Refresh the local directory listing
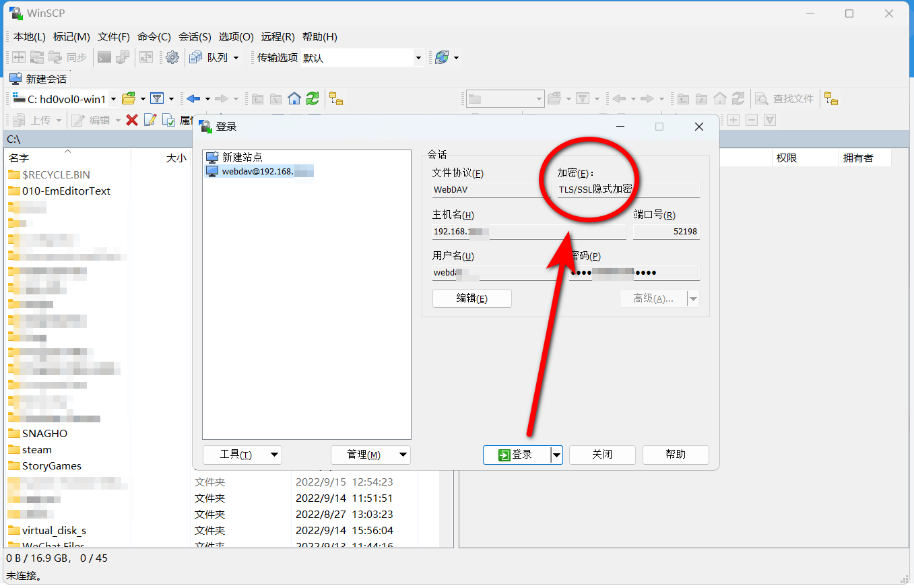The height and width of the screenshot is (588, 914). 313,99
